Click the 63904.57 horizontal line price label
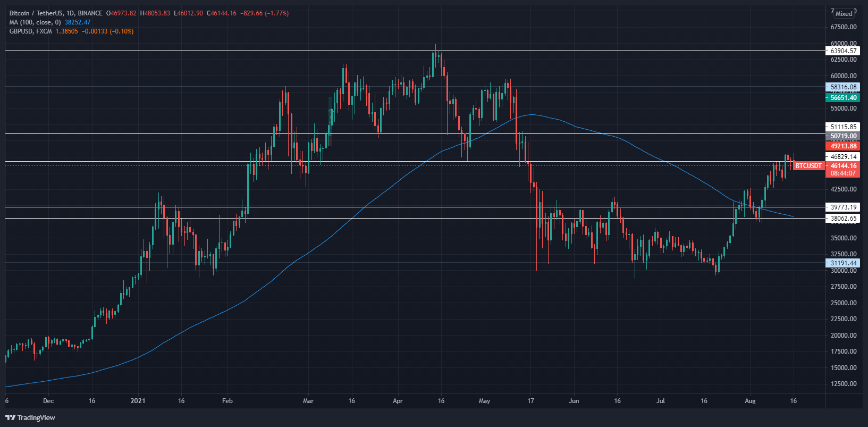868x427 pixels. [844, 51]
